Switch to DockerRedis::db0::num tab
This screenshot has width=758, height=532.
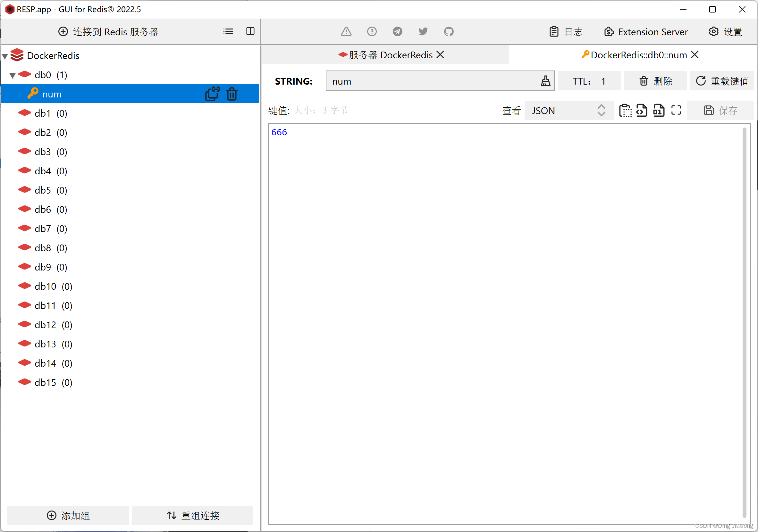click(634, 55)
